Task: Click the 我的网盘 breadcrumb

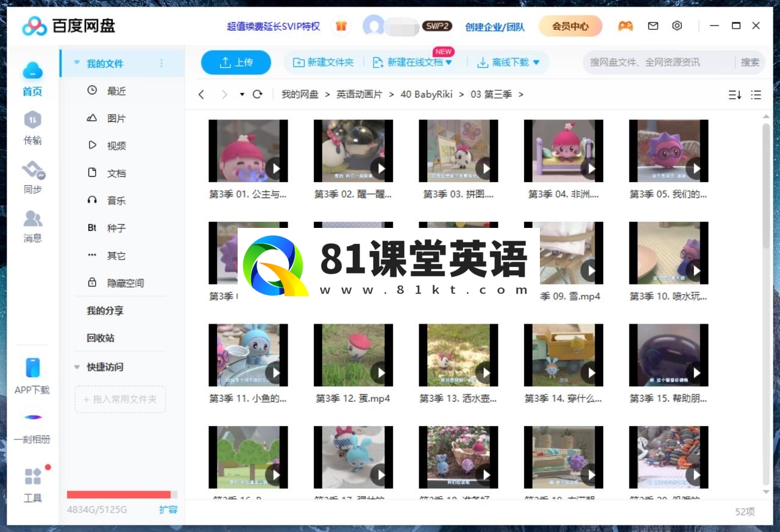Action: pos(300,94)
